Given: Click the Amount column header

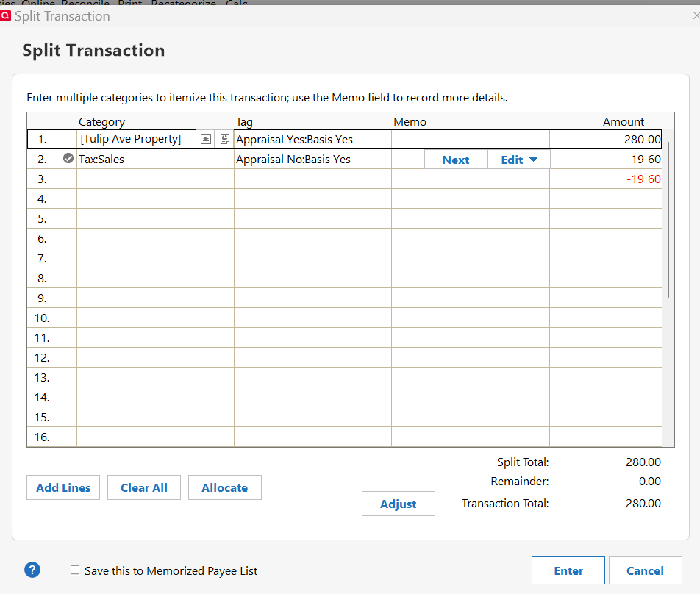Looking at the screenshot, I should tap(624, 121).
